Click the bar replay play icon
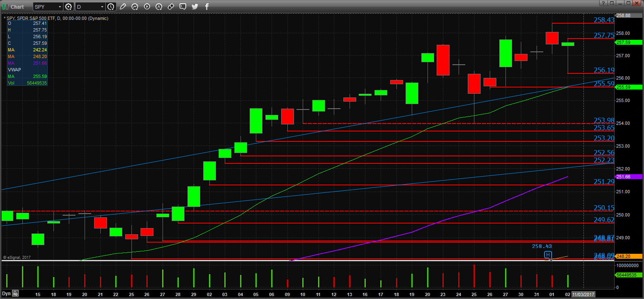The width and height of the screenshot is (644, 299). (x=146, y=7)
